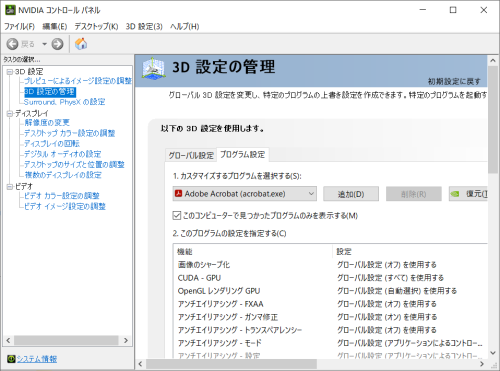
Task: Click the 3D settings header cube icon
Action: coord(153,68)
